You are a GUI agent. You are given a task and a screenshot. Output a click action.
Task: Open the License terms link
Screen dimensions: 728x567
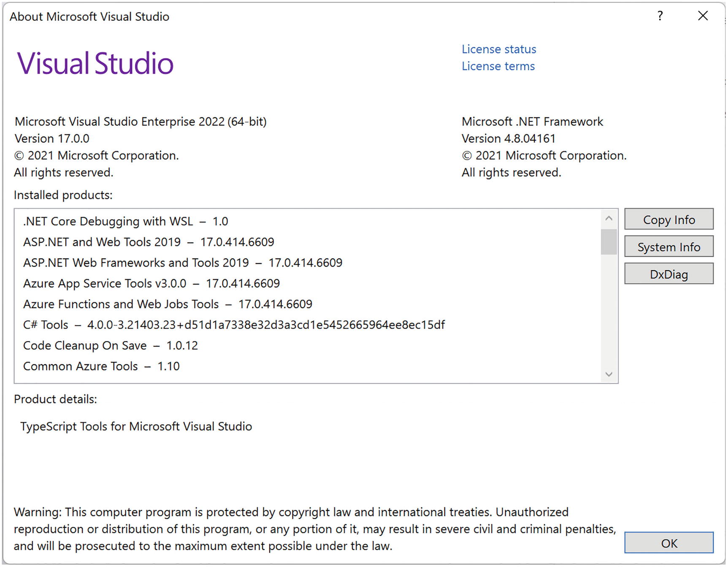[498, 66]
